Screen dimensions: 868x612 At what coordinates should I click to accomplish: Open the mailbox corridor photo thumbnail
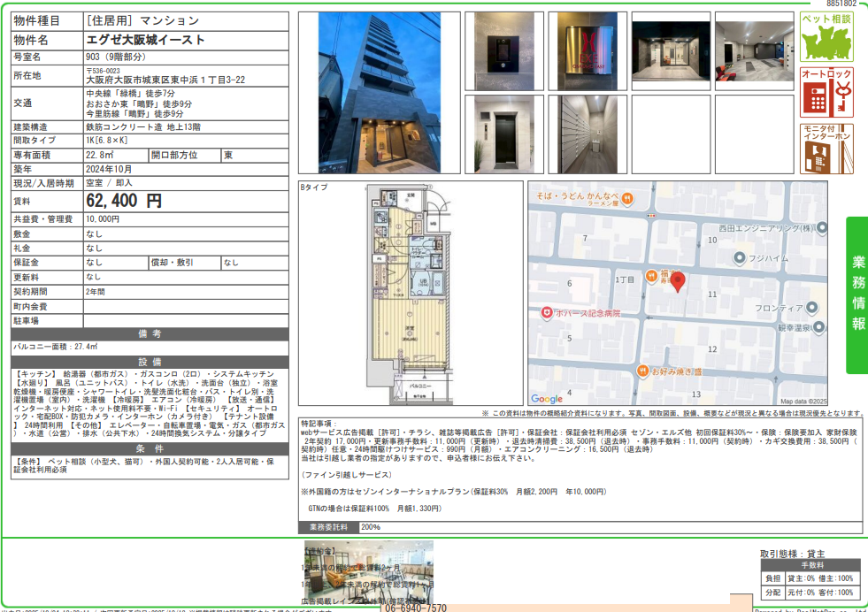[x=587, y=134]
